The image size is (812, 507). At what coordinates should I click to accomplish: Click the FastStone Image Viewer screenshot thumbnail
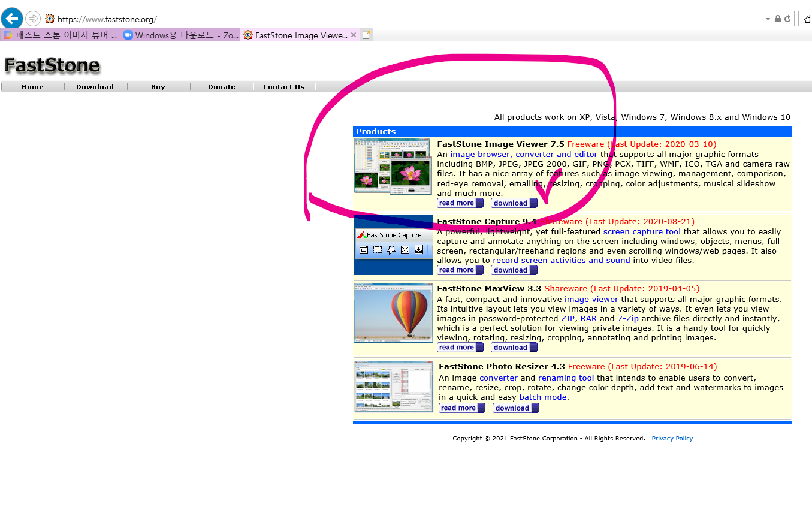pyautogui.click(x=393, y=166)
